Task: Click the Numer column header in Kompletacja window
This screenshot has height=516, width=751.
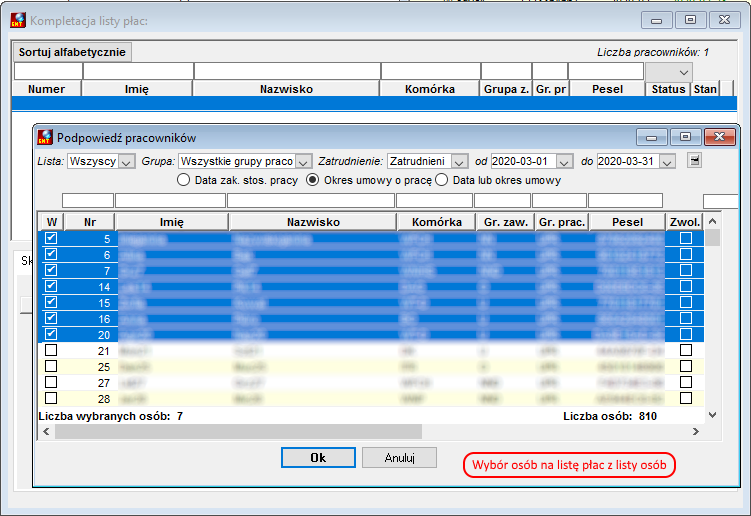Action: [46, 89]
